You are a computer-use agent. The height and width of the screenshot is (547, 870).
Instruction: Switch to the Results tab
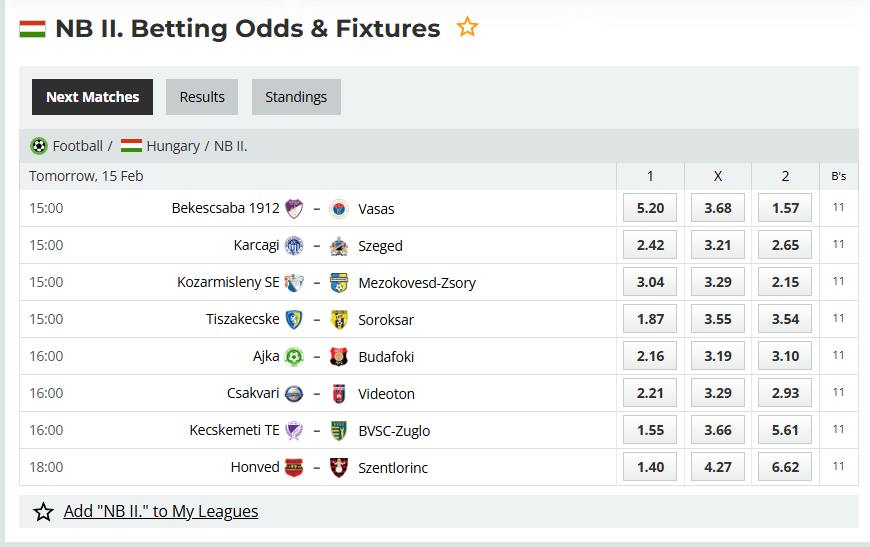pos(202,97)
